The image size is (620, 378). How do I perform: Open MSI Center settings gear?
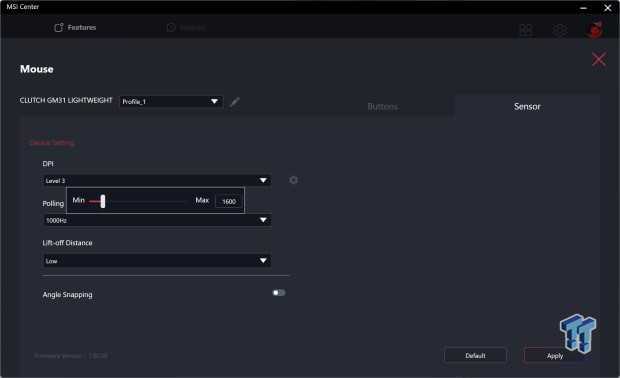tap(560, 30)
